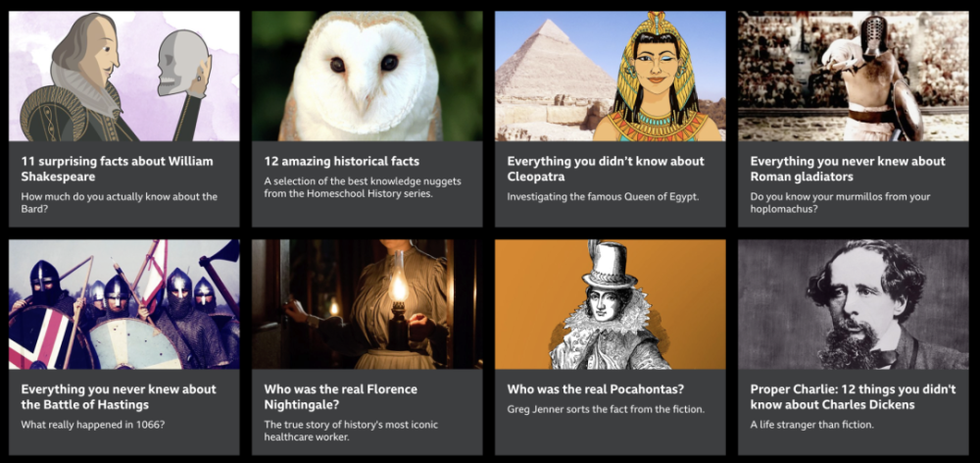Open 'Everything you didn't know about Cleopatra' link
Viewport: 980px width, 463px height.
coord(606,169)
